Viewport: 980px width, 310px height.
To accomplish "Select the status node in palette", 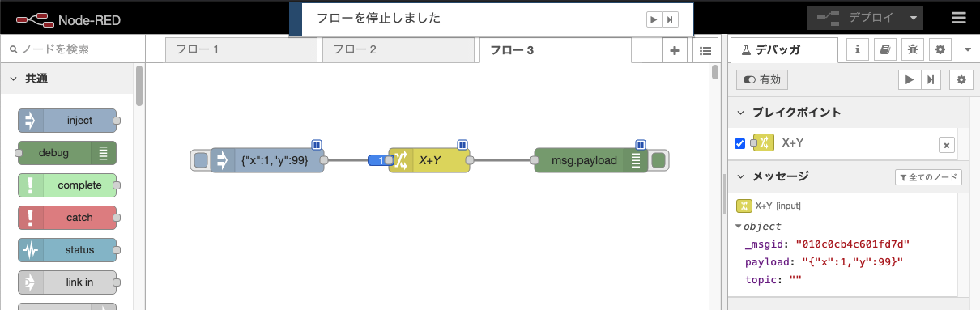I will pyautogui.click(x=67, y=250).
